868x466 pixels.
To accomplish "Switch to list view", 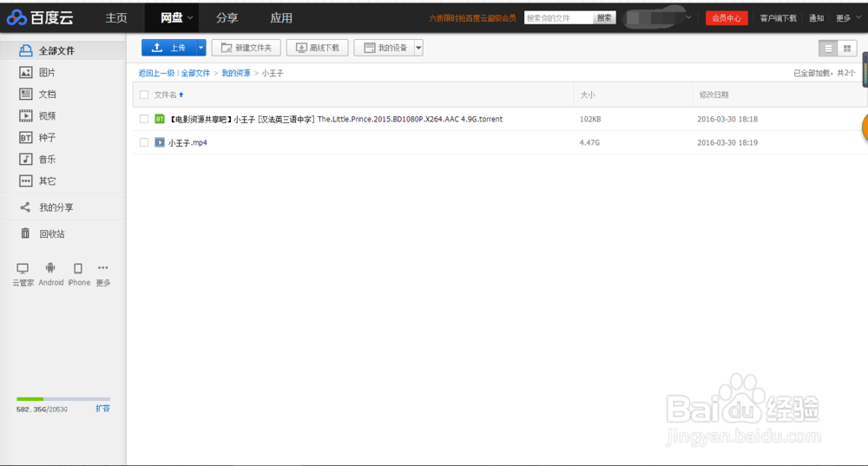I will click(828, 48).
